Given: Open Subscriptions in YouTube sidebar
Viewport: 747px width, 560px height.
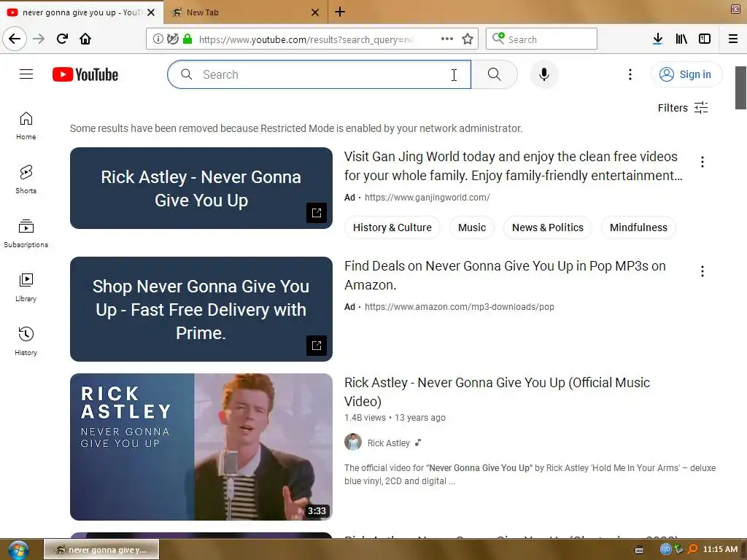Looking at the screenshot, I should (x=26, y=234).
